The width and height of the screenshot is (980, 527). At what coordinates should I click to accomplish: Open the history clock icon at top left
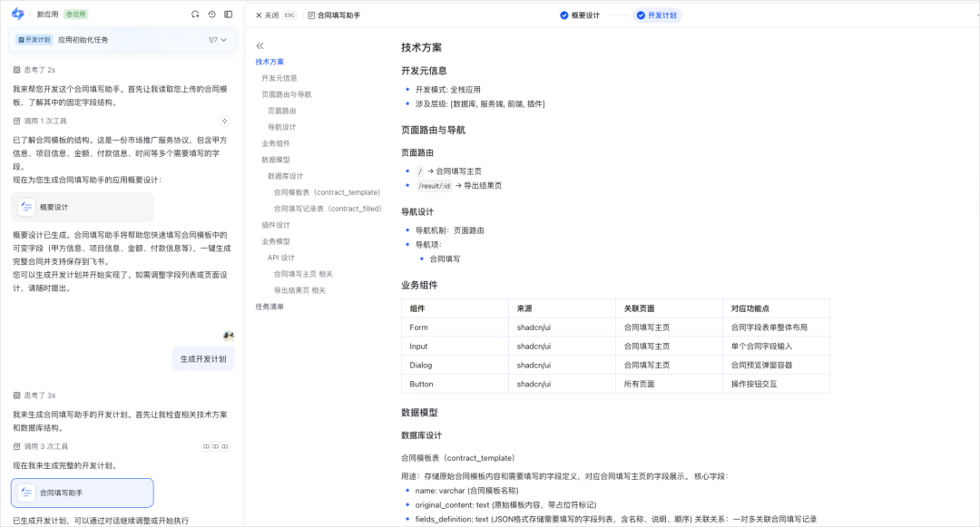211,14
